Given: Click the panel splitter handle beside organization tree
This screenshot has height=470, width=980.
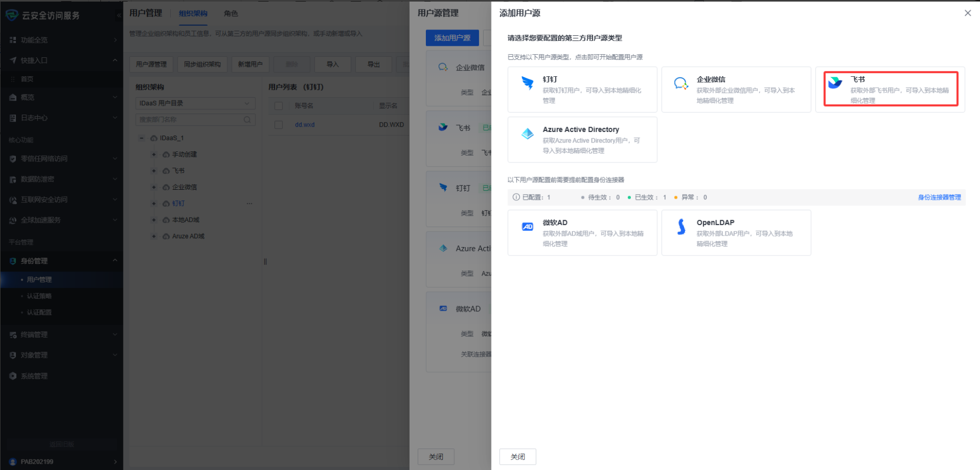Looking at the screenshot, I should (x=266, y=262).
